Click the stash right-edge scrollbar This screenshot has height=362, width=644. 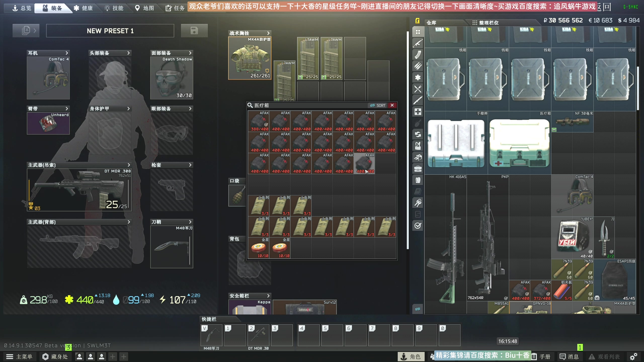[x=638, y=88]
